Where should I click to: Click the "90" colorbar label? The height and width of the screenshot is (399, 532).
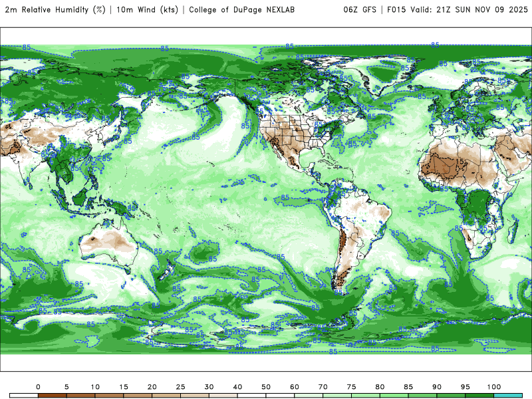pyautogui.click(x=437, y=387)
